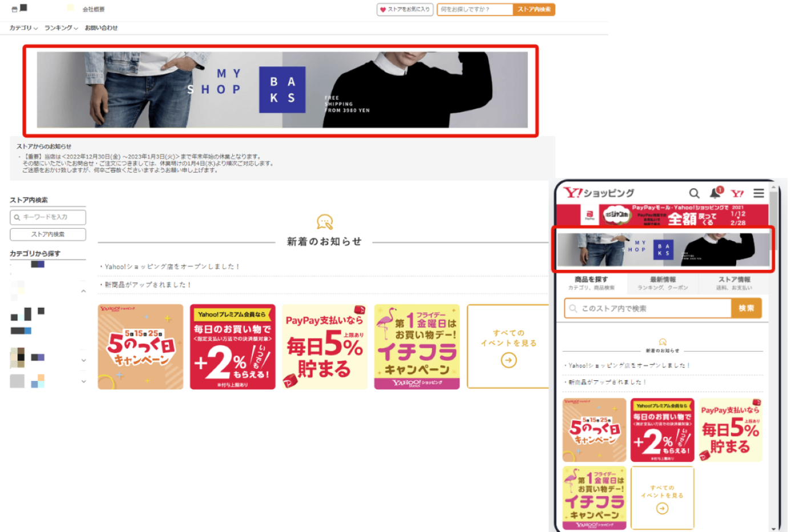Screen dimensions: 799x532
Task: Click the chat bubble news icon
Action: [x=324, y=222]
